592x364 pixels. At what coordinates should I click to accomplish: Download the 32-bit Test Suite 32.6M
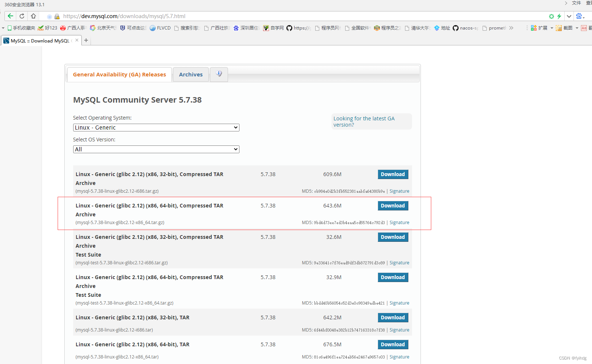tap(393, 237)
